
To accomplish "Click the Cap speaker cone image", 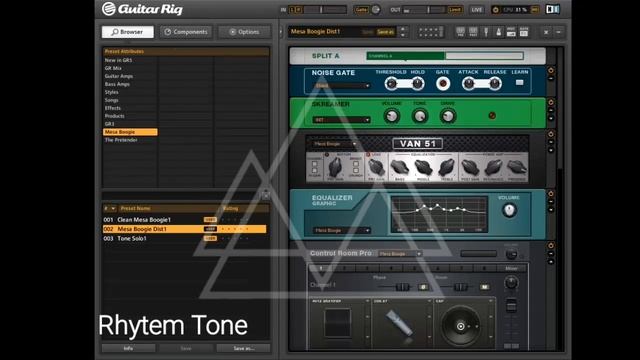I will (461, 326).
